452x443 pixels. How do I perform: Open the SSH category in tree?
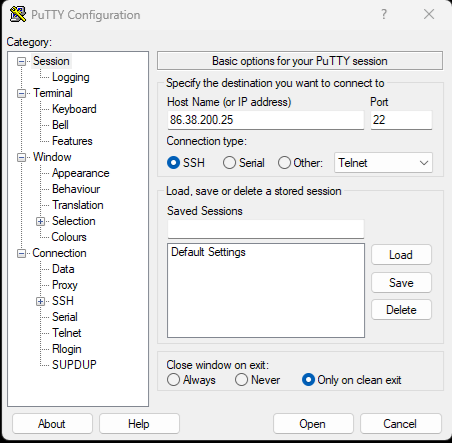63,301
